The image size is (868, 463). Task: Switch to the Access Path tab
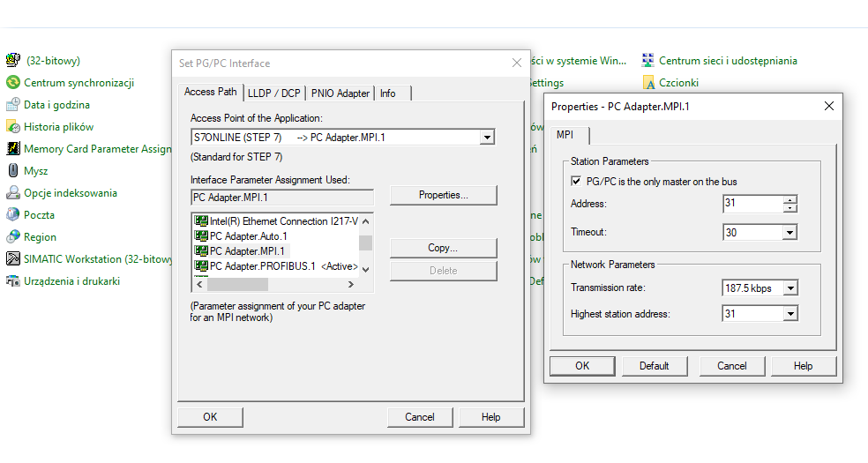[x=210, y=92]
